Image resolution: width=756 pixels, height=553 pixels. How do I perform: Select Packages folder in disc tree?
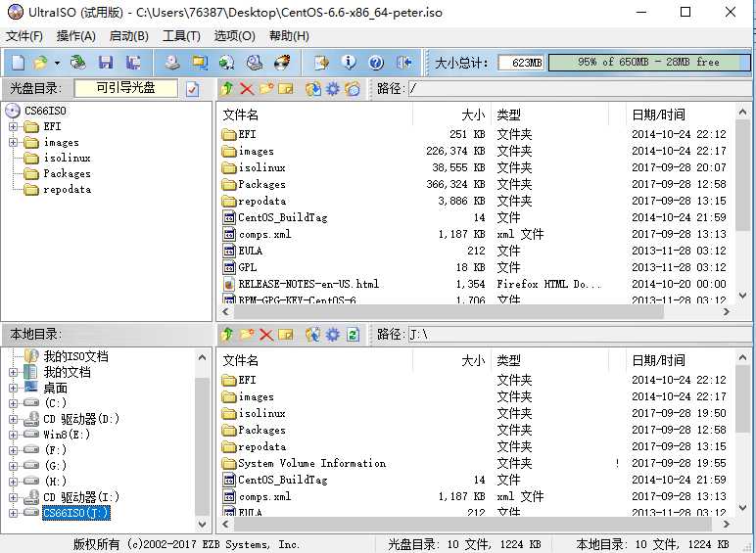tap(67, 173)
